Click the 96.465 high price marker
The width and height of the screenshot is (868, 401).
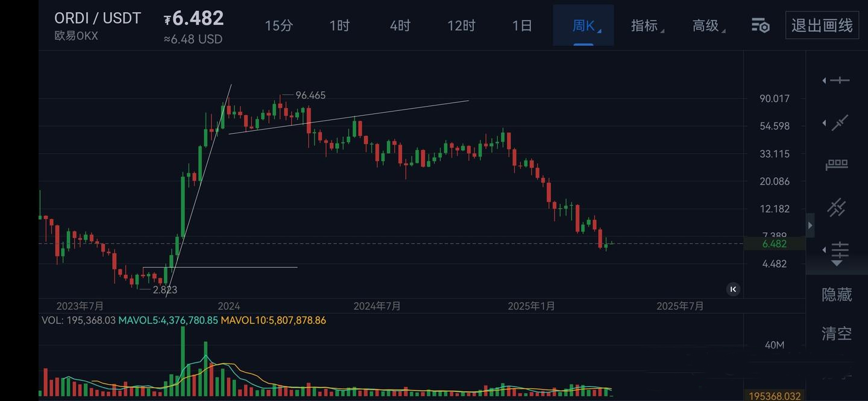point(310,95)
